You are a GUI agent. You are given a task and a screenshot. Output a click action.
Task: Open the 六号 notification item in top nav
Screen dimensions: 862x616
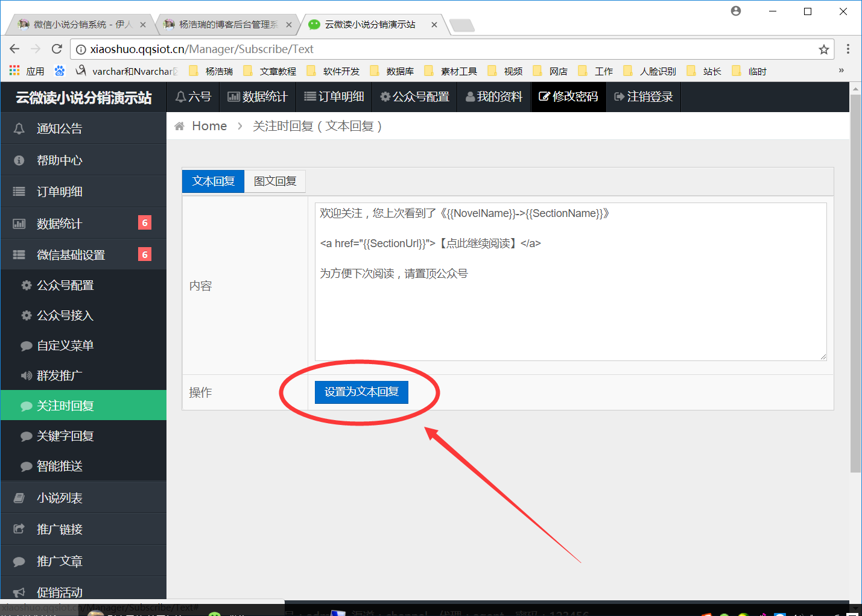(193, 96)
